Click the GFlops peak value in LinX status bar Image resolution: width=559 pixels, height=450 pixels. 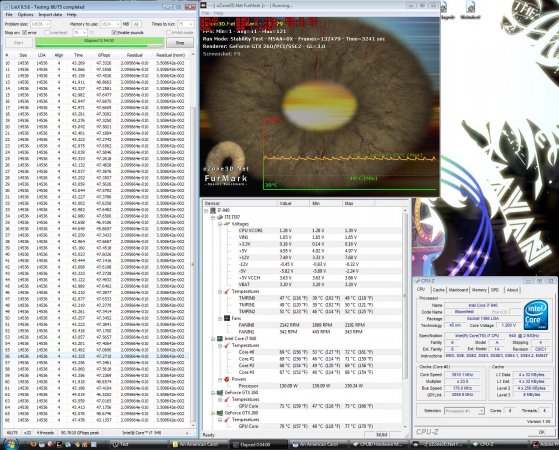click(80, 433)
